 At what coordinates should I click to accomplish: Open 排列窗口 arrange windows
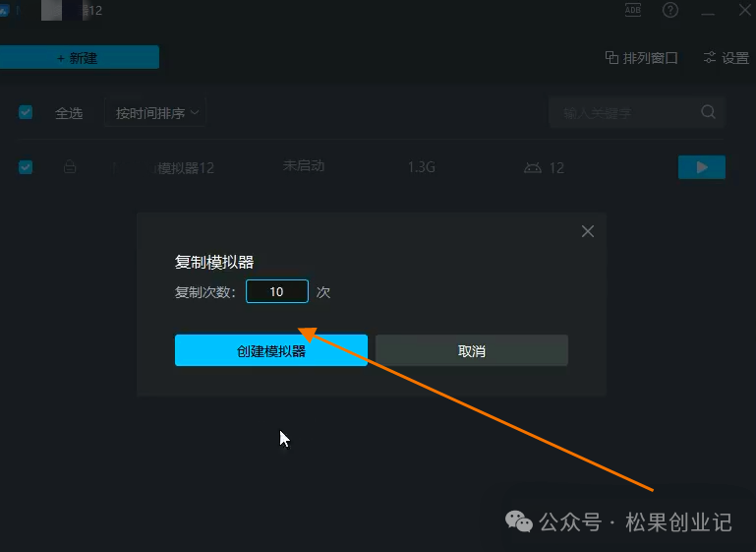[641, 58]
